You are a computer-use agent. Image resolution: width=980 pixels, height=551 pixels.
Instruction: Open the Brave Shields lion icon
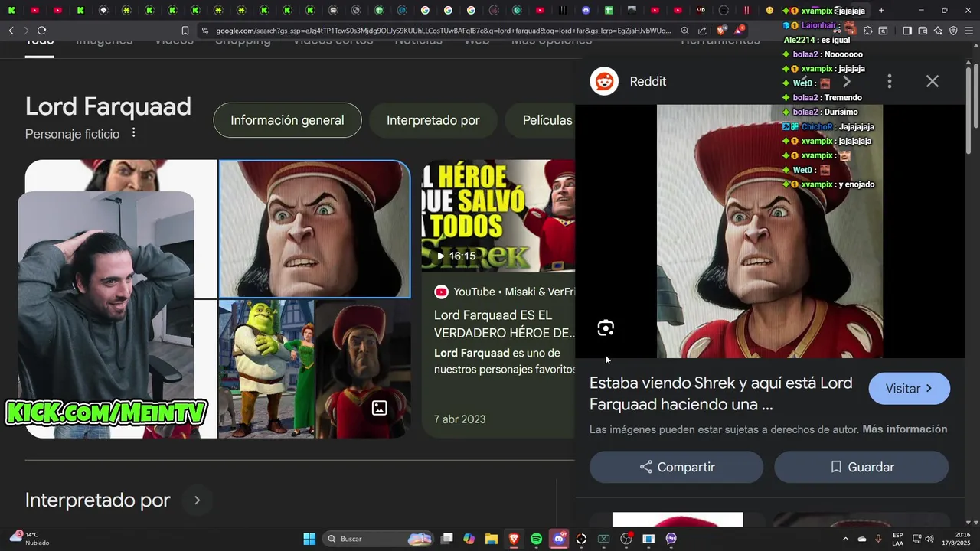(722, 31)
